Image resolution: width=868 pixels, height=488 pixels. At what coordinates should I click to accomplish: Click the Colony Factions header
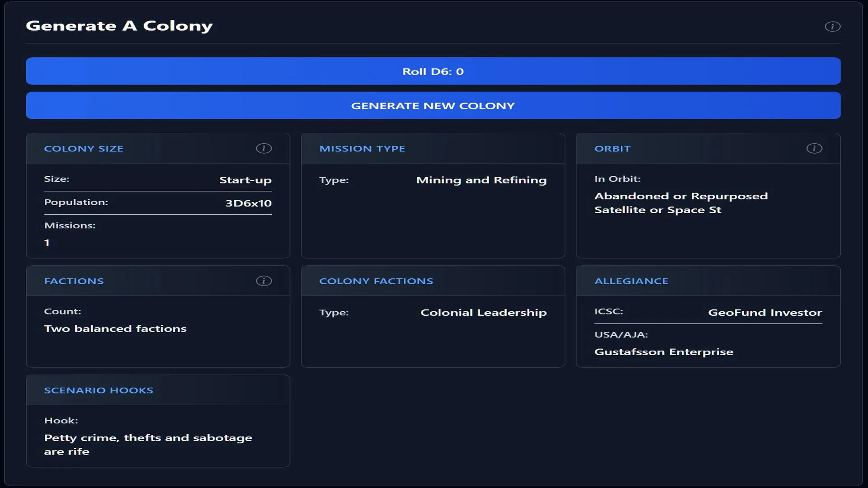[376, 281]
